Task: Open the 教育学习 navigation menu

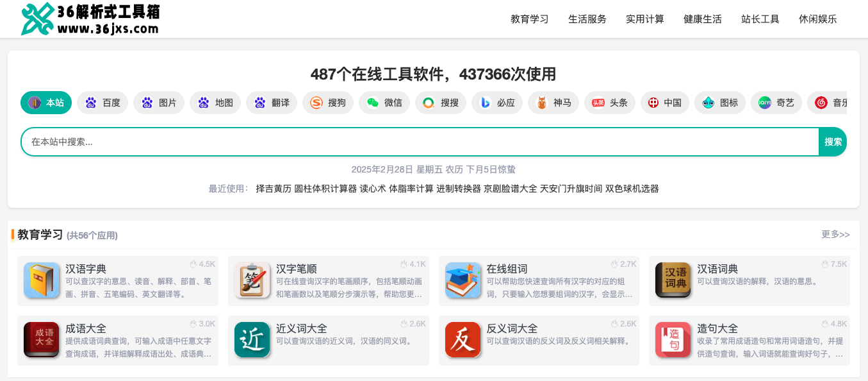Action: pos(529,19)
